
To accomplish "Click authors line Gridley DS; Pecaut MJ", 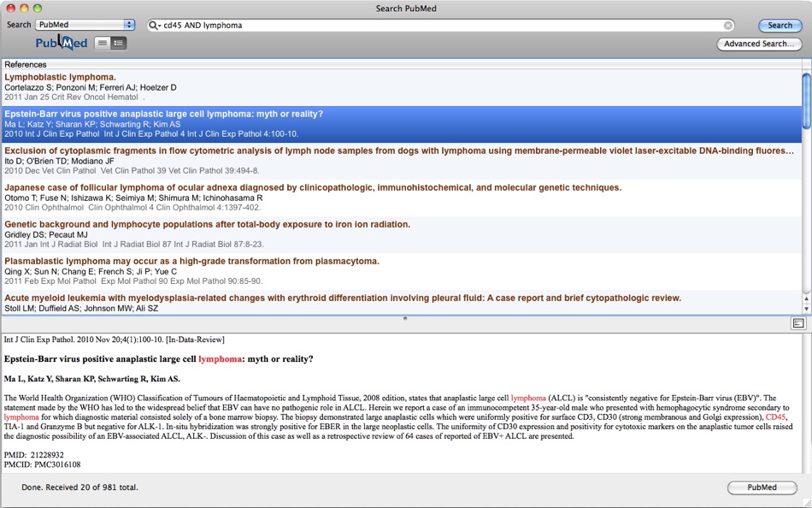I will pyautogui.click(x=46, y=235).
